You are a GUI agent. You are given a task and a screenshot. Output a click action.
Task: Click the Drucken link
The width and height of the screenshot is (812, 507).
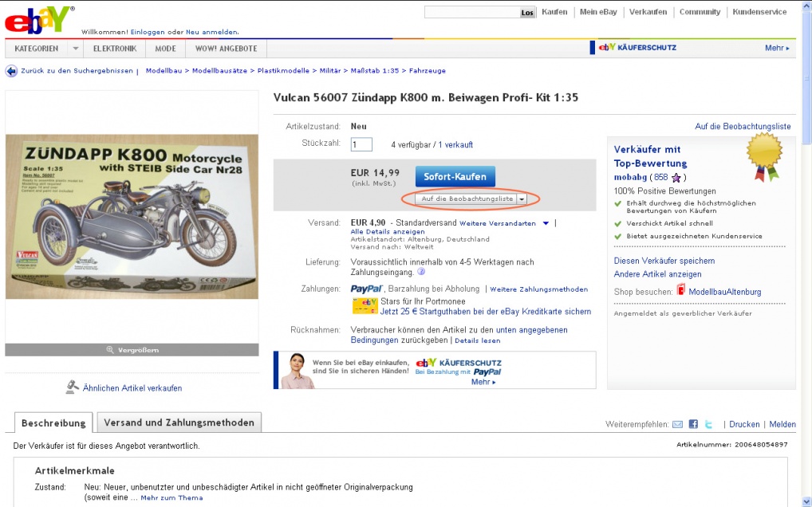pos(744,425)
